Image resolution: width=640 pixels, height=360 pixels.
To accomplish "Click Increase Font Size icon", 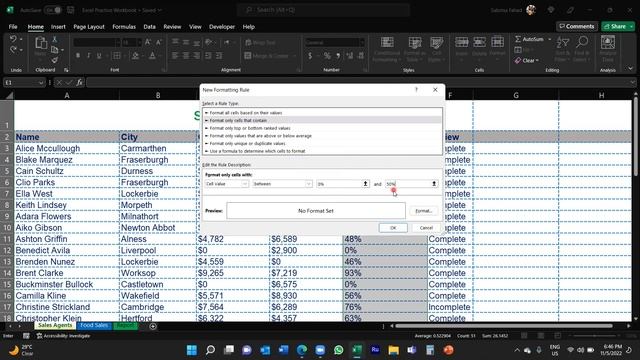I will pyautogui.click(x=148, y=42).
